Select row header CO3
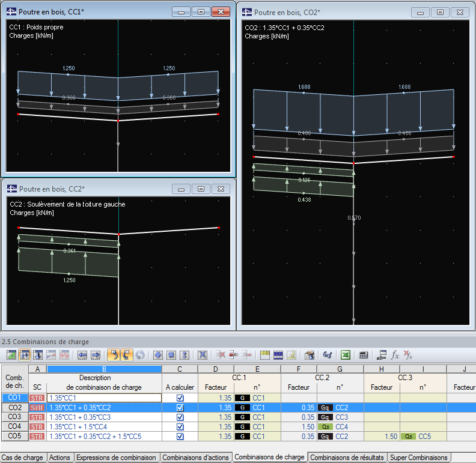This screenshot has width=476, height=463. (15, 417)
